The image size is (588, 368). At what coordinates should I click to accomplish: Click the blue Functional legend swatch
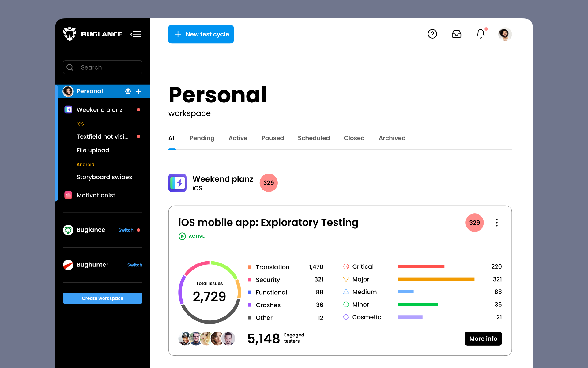pos(250,292)
